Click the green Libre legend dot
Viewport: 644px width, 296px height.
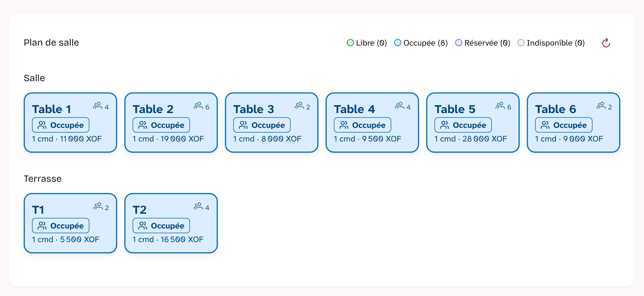[x=350, y=43]
